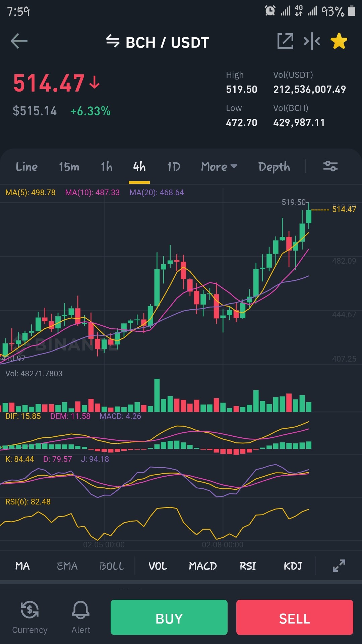This screenshot has height=644, width=362.
Task: Toggle the yellow favorite star
Action: tap(339, 41)
